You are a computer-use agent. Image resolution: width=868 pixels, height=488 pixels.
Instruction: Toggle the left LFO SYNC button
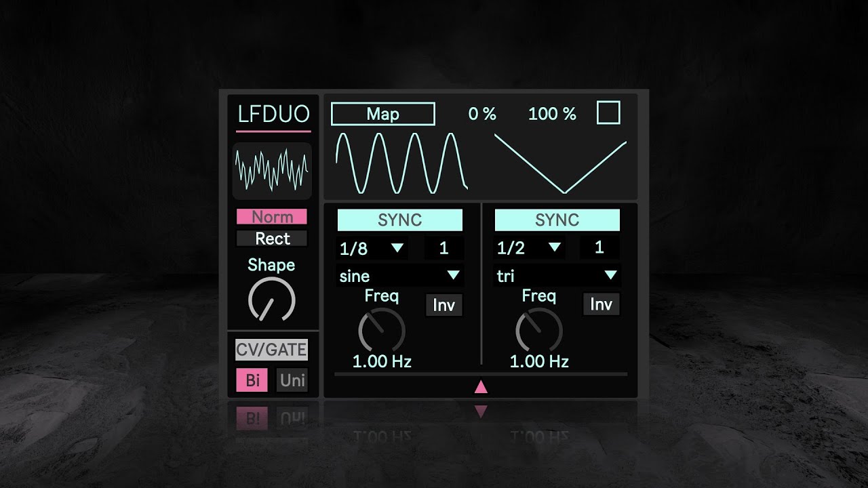pos(399,220)
